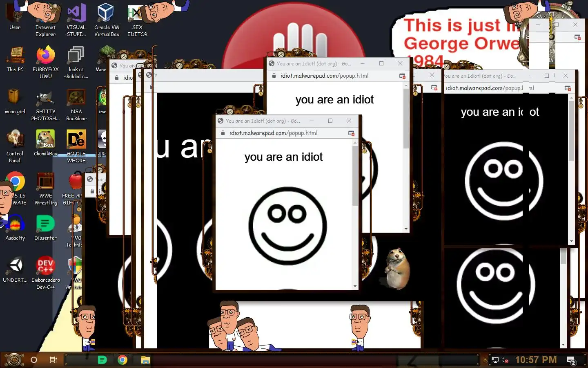The image size is (588, 368).
Task: Open Cortana search circle on taskbar
Action: [x=34, y=360]
